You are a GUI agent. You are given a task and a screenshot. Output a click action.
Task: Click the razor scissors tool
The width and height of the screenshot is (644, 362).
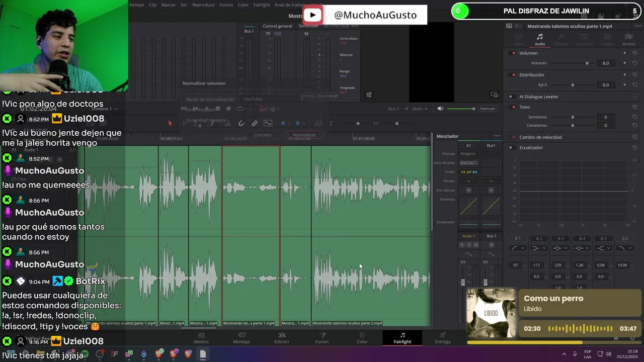pos(227,123)
